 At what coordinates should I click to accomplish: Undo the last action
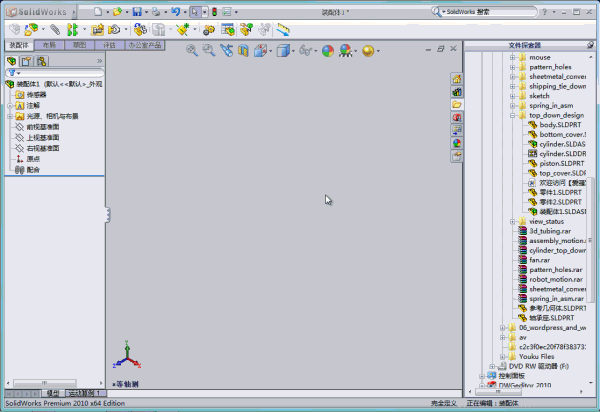[176, 12]
